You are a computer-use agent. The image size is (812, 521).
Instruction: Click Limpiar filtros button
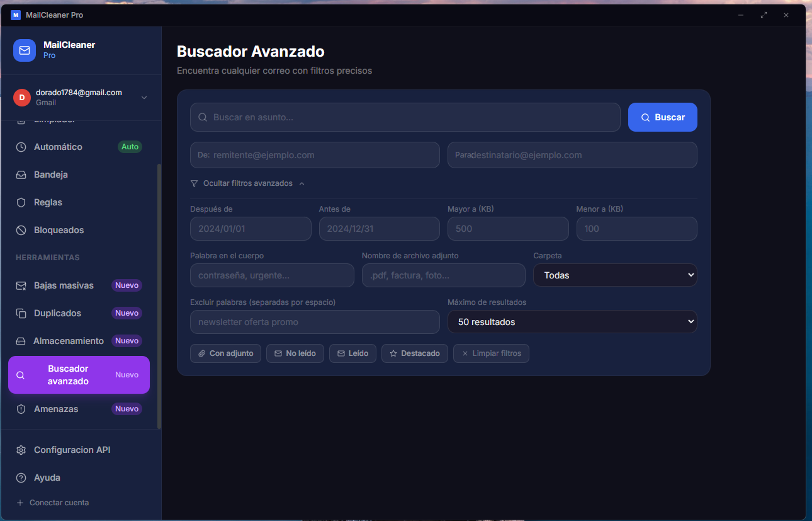point(491,353)
